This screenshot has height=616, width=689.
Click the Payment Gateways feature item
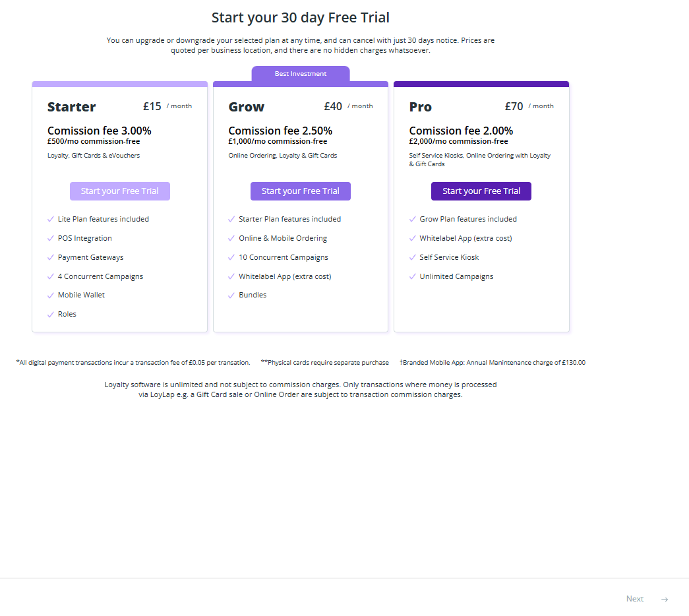pyautogui.click(x=90, y=257)
